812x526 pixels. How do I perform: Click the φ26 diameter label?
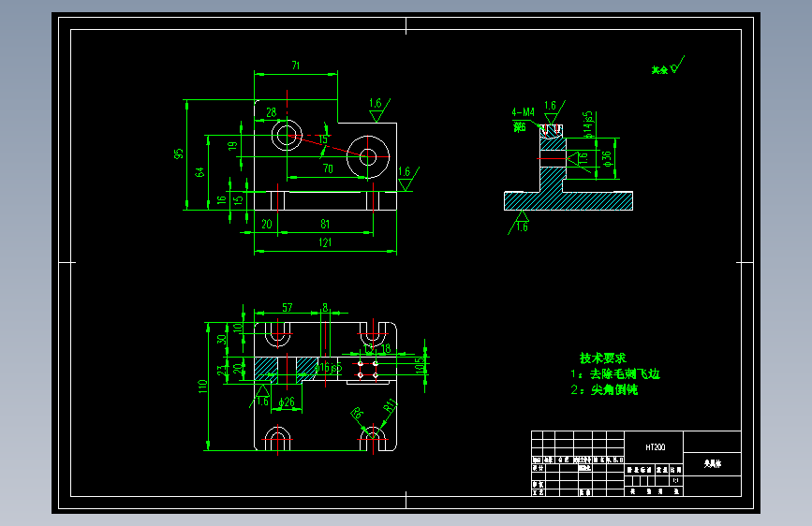pyautogui.click(x=287, y=402)
